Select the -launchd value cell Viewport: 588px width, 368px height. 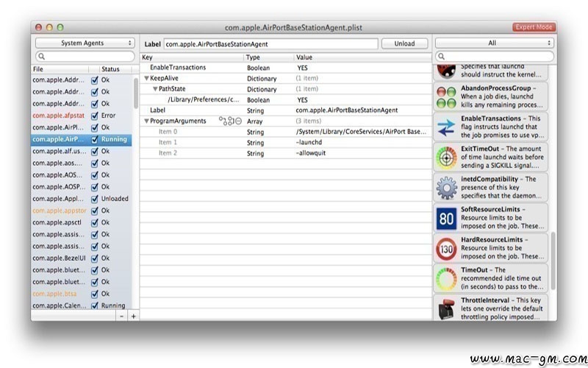point(309,142)
